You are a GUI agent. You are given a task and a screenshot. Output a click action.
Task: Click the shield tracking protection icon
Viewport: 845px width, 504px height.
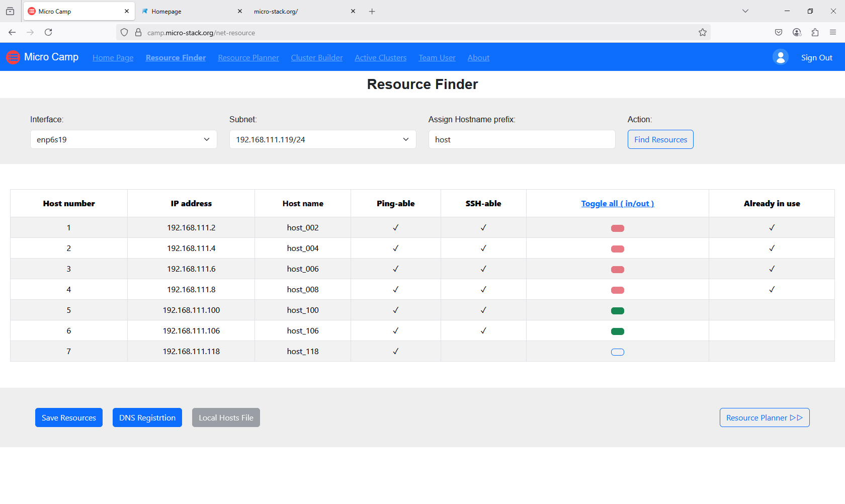124,33
